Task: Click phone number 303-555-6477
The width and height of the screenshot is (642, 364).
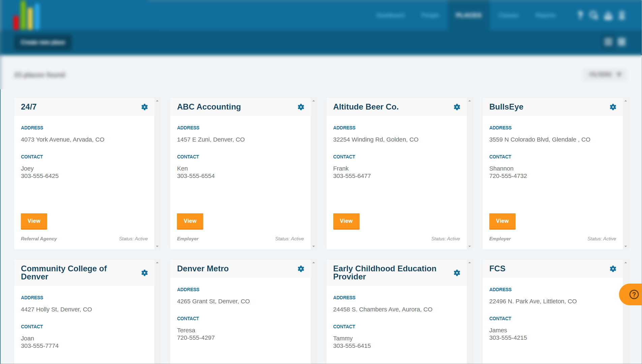Action: [352, 176]
